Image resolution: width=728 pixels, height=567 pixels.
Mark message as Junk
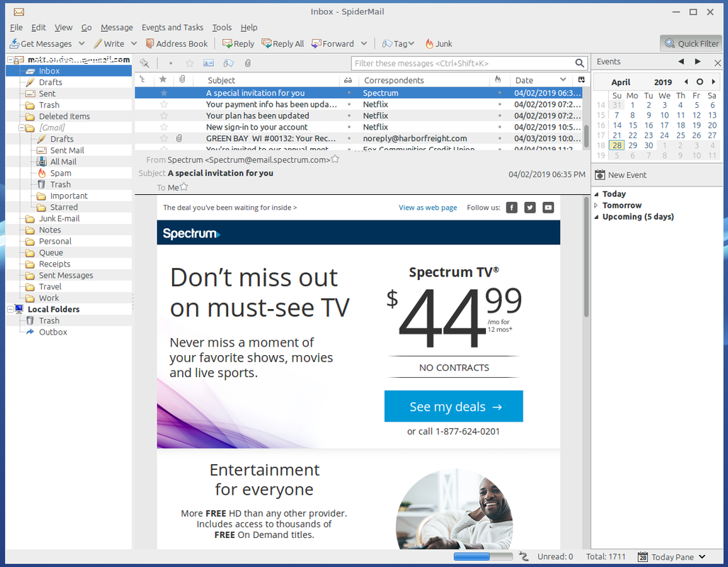(x=438, y=44)
